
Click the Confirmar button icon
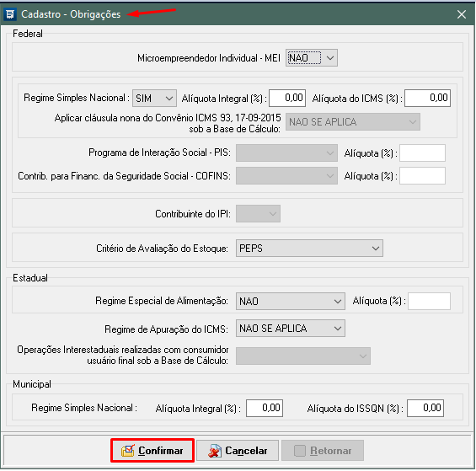tap(128, 451)
